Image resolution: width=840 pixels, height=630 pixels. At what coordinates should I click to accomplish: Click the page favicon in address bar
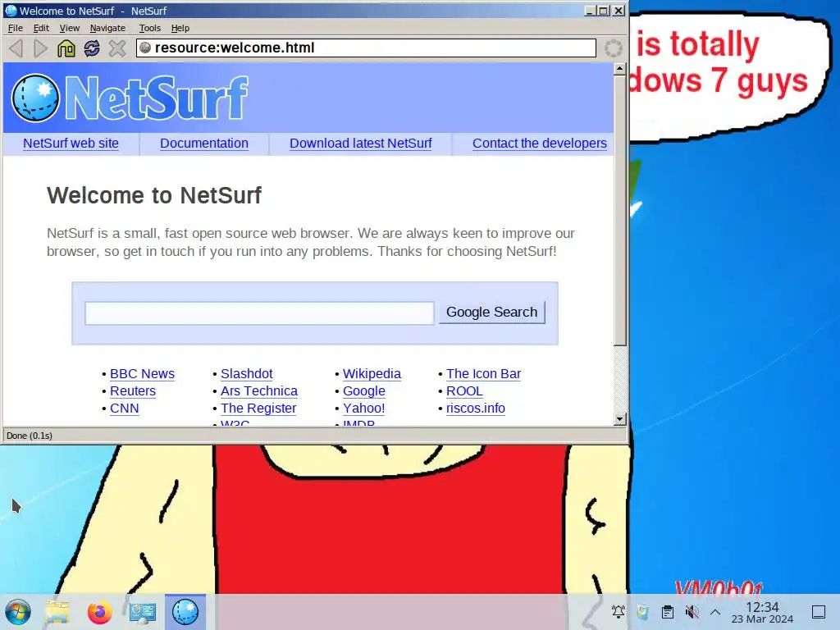145,48
